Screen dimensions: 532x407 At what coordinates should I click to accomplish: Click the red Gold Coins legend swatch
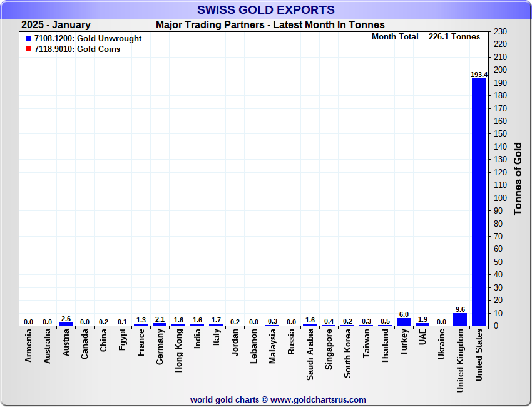coord(28,49)
